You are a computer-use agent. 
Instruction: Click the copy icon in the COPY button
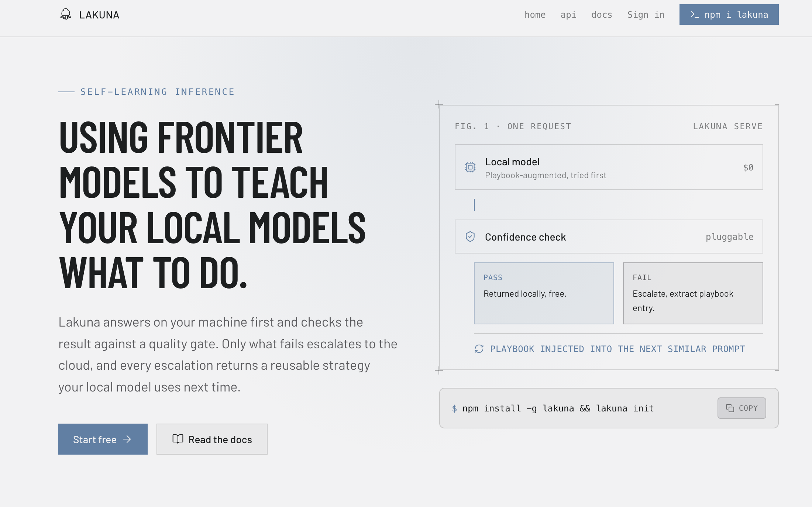(x=730, y=408)
